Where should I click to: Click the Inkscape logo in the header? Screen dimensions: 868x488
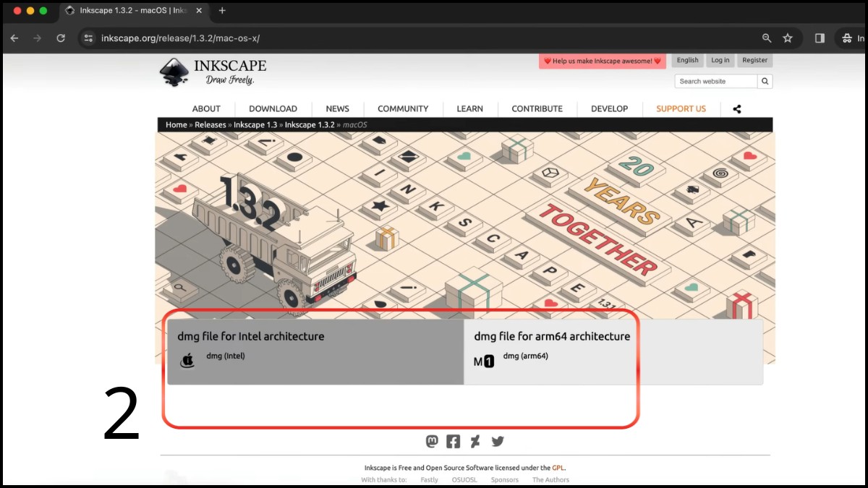[213, 72]
